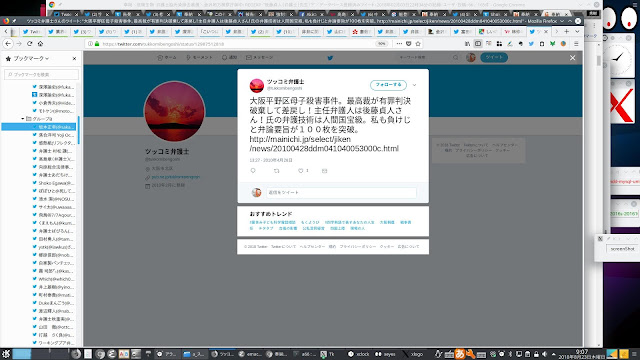Open the profile avatar menu in Twitter header
Screen dimensions: 640x360
click(x=471, y=58)
